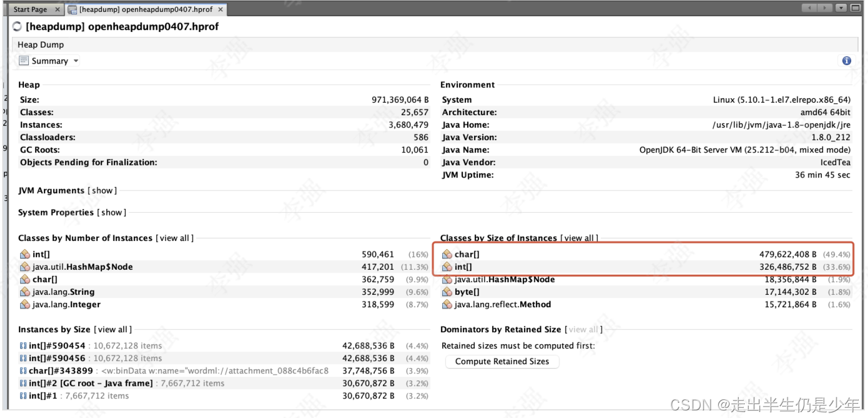The height and width of the screenshot is (418, 868).
Task: Click char[] class icon in count list
Action: [25, 279]
